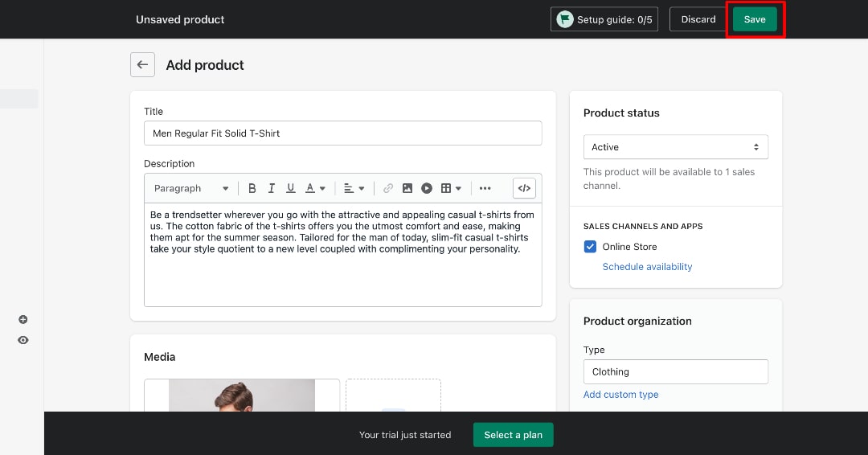
Task: Click the setup guide flag icon
Action: point(565,19)
